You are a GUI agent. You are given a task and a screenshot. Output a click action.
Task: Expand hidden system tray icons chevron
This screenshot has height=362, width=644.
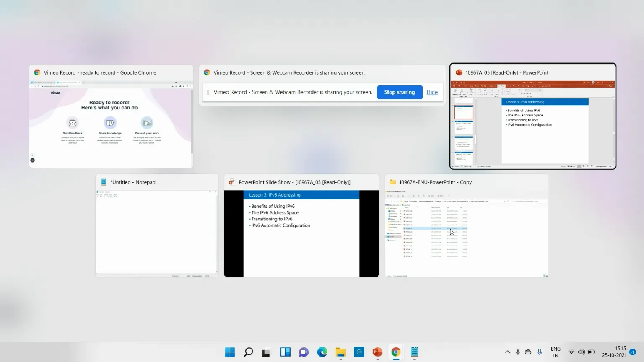(508, 352)
